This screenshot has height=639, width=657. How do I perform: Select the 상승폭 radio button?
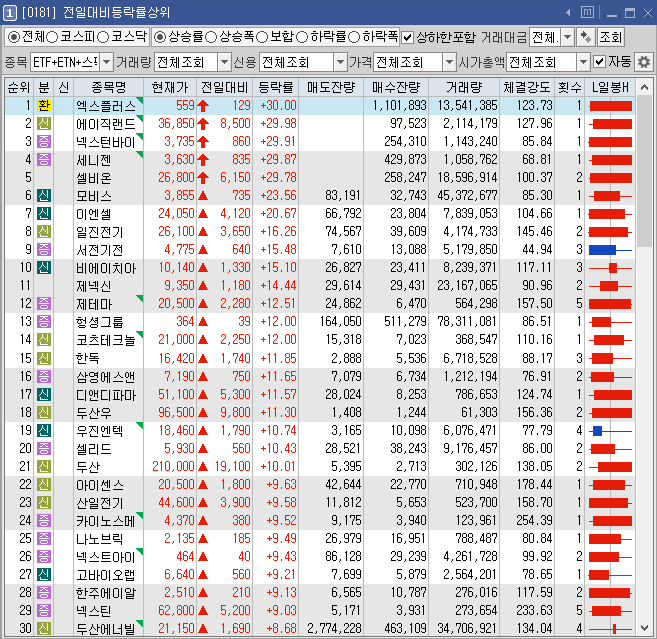click(211, 37)
